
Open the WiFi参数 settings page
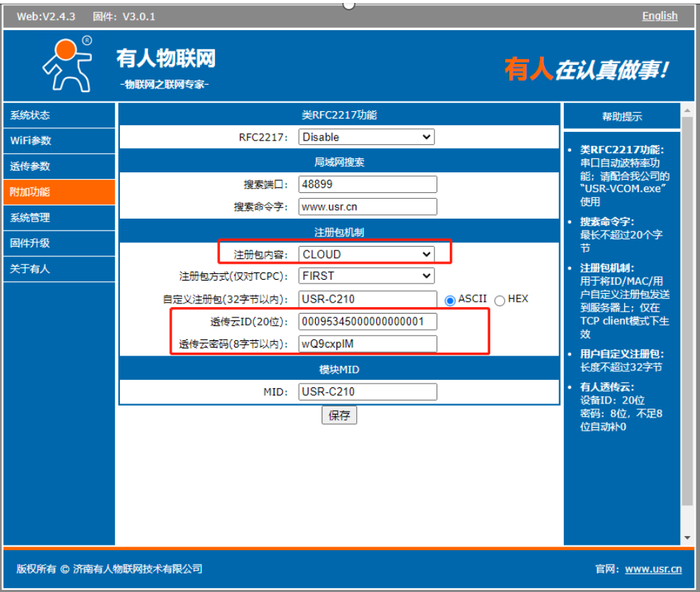tap(59, 141)
